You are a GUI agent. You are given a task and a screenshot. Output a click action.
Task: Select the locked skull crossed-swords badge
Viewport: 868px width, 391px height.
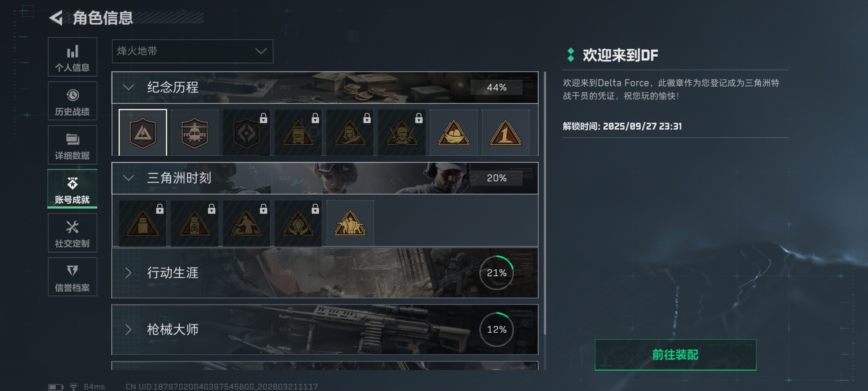[x=402, y=132]
